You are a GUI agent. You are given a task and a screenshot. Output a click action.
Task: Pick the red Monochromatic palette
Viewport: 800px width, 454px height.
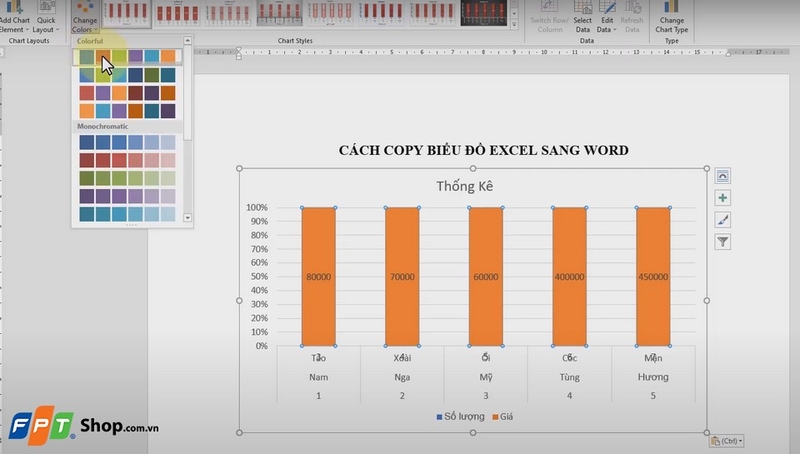point(127,160)
